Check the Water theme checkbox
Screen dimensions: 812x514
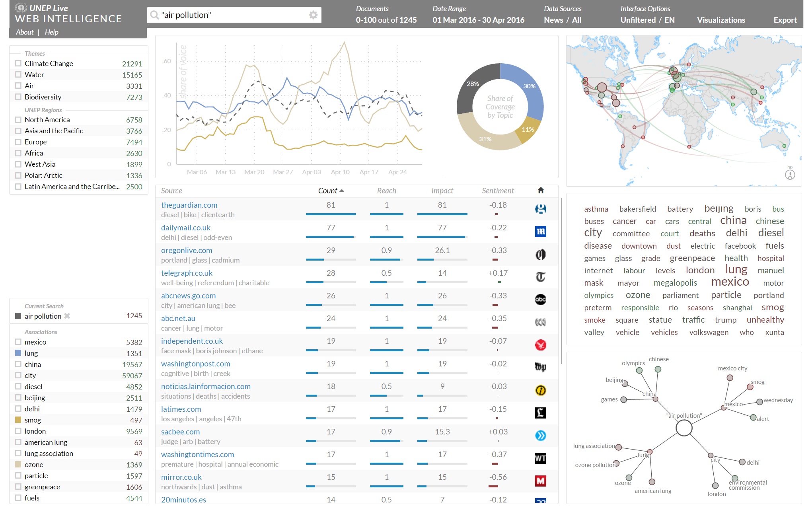pyautogui.click(x=18, y=74)
